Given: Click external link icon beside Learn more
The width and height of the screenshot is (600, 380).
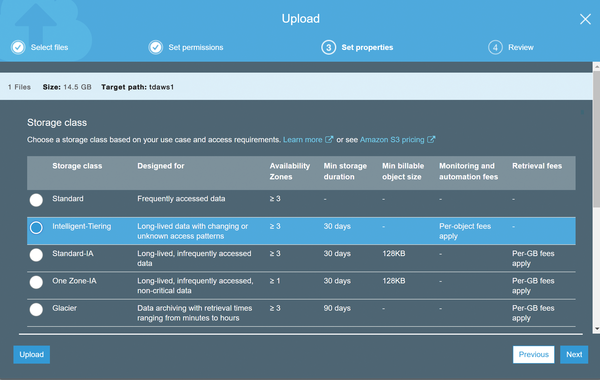Looking at the screenshot, I should point(329,140).
